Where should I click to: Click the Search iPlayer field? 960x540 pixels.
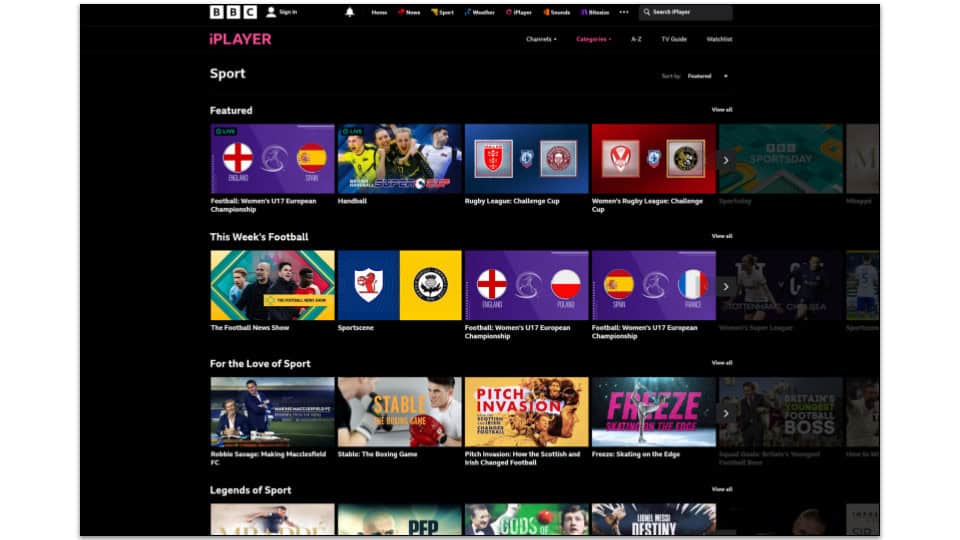[x=685, y=12]
